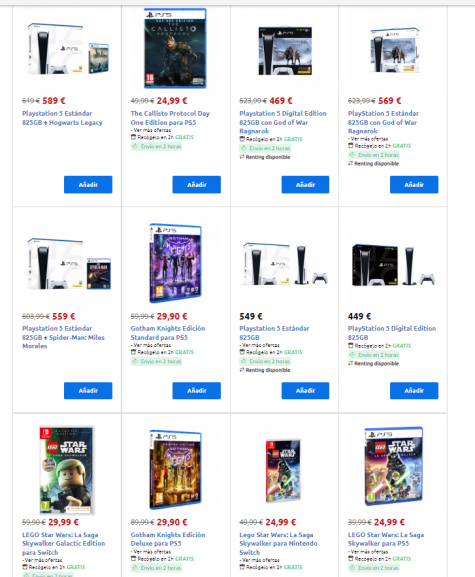
Task: Add the 449 € PlayStation 5 Digital Edition
Action: (414, 390)
